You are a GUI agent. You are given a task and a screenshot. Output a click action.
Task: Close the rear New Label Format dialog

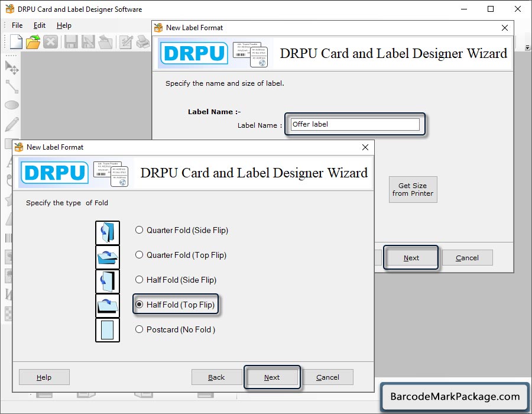pos(505,28)
